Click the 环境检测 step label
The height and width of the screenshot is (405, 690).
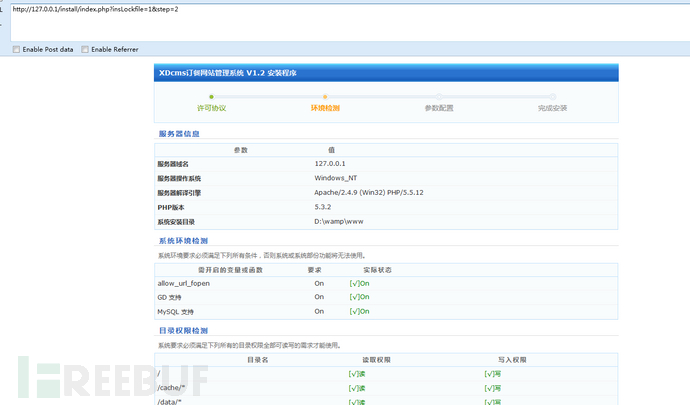[x=325, y=108]
